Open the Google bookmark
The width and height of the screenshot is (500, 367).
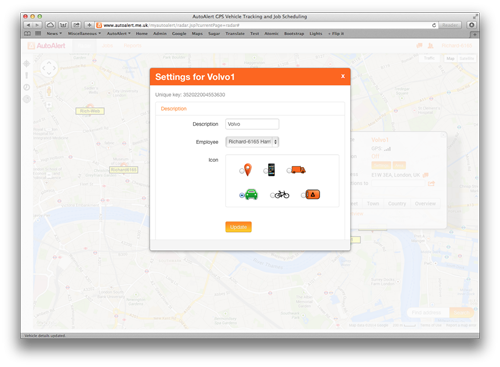[179, 34]
